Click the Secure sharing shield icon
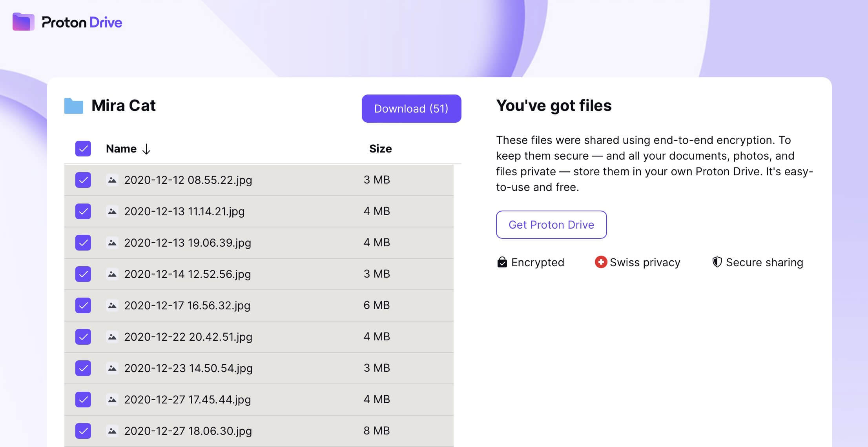 pyautogui.click(x=717, y=262)
